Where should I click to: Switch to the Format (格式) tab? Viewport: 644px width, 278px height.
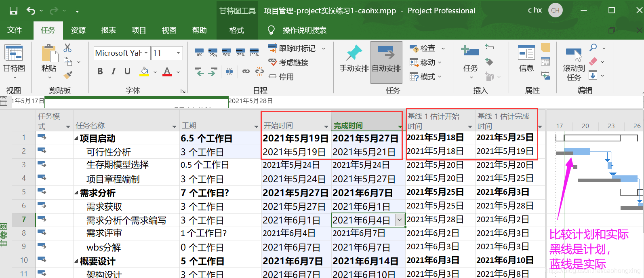point(237,30)
